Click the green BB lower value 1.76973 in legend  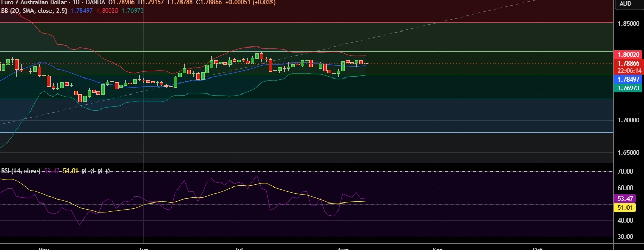[133, 11]
